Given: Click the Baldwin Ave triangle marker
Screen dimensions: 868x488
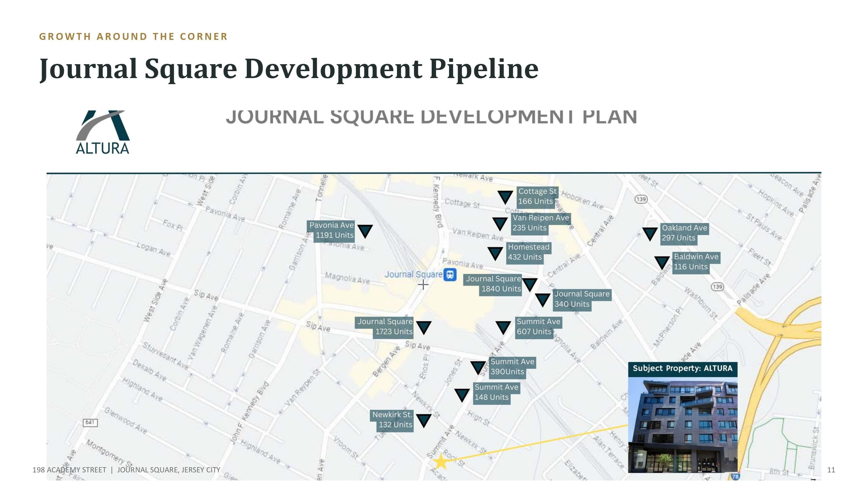Looking at the screenshot, I should point(662,263).
